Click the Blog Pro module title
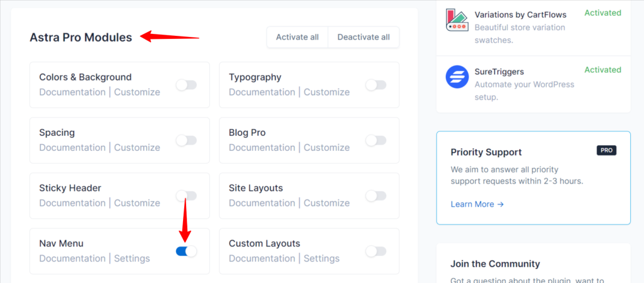The image size is (644, 283). (x=247, y=133)
